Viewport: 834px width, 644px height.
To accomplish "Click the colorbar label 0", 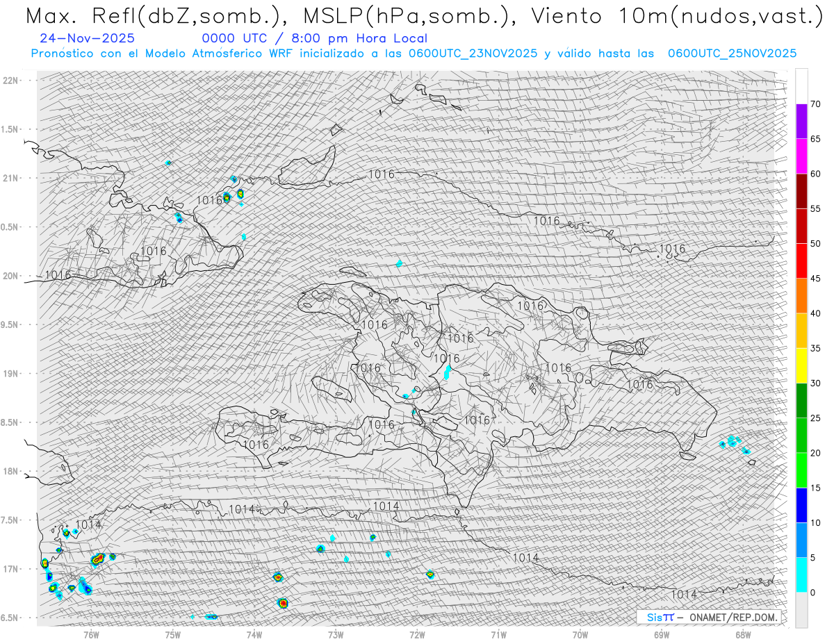I will [812, 593].
